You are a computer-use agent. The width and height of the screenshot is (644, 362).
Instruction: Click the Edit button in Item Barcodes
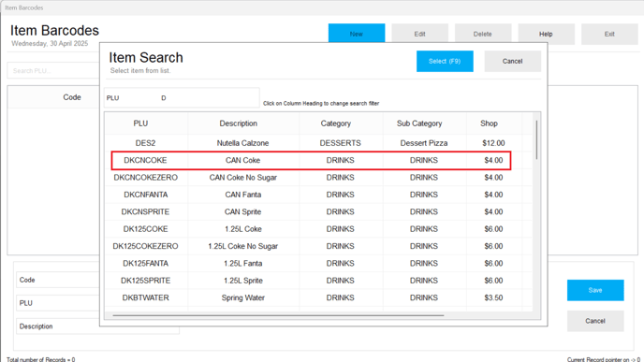(x=419, y=34)
